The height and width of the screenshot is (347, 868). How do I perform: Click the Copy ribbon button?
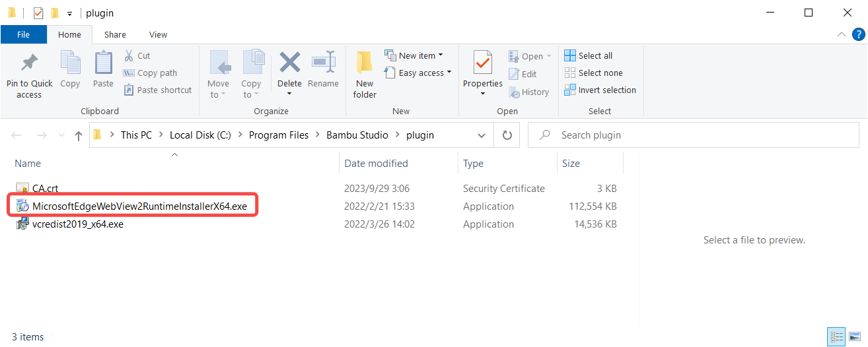click(70, 70)
